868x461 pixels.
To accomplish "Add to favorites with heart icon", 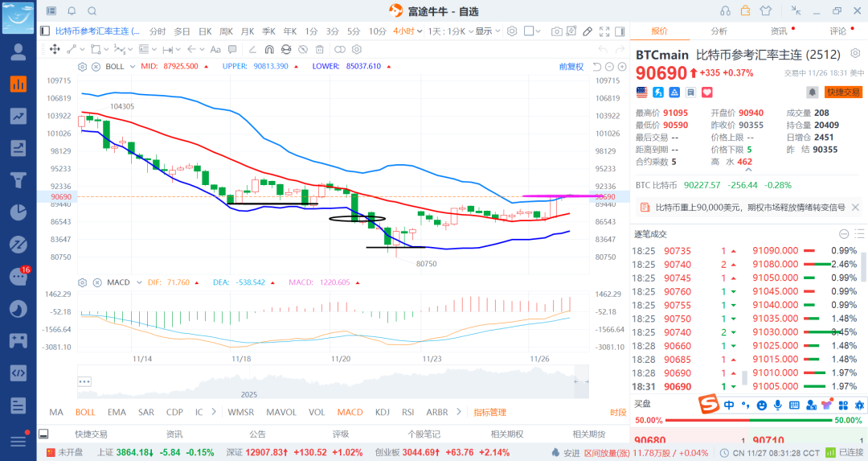I will 707,92.
